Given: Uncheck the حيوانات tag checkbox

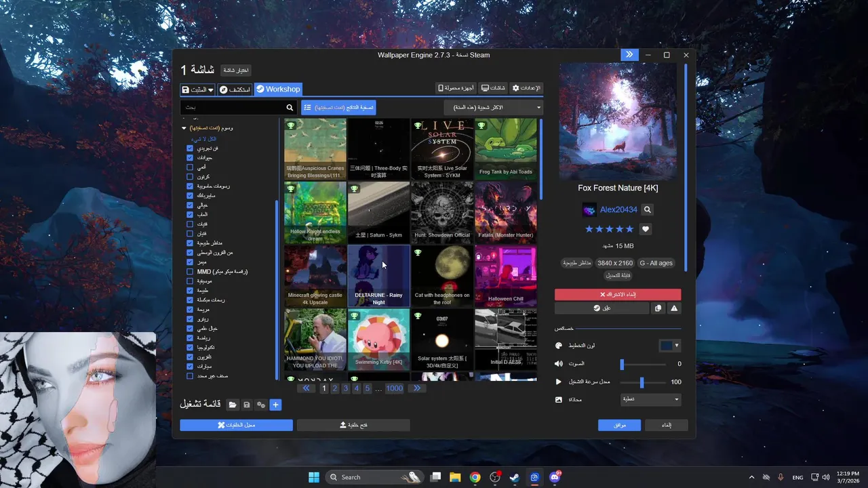Looking at the screenshot, I should click(190, 157).
